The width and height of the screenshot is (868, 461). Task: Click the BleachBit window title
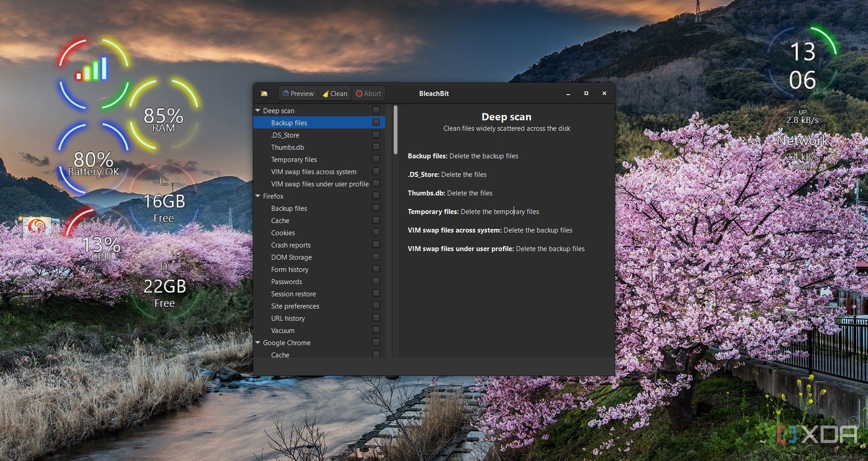click(x=434, y=94)
